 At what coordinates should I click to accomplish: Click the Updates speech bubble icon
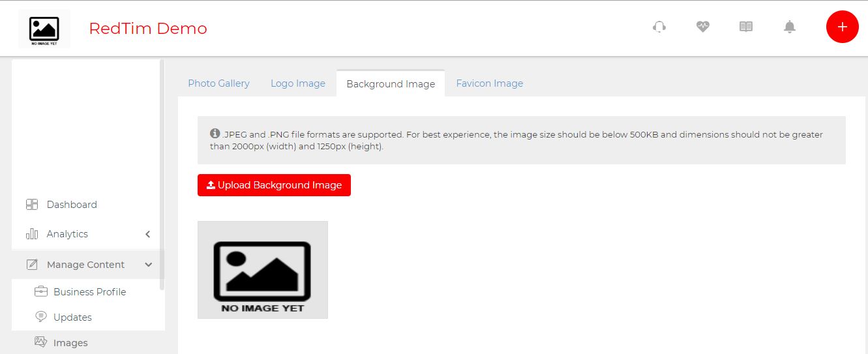tap(41, 317)
